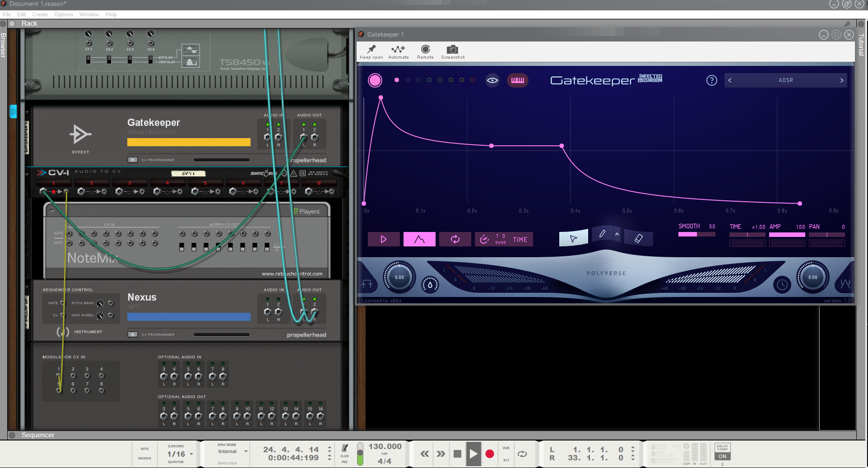Click the bottom-right waveform icon in Gatekeeper

[845, 284]
